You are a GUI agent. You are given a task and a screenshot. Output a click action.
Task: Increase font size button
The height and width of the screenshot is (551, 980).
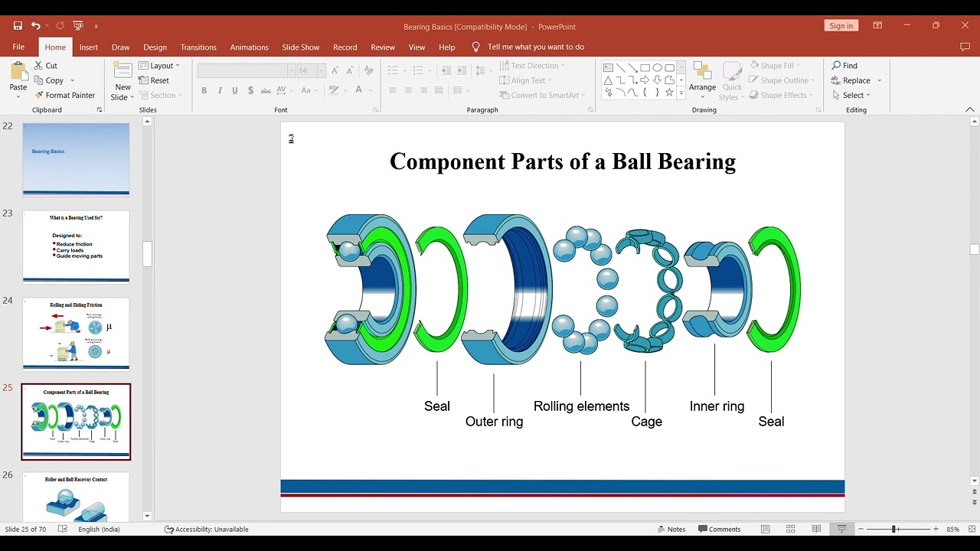[335, 70]
